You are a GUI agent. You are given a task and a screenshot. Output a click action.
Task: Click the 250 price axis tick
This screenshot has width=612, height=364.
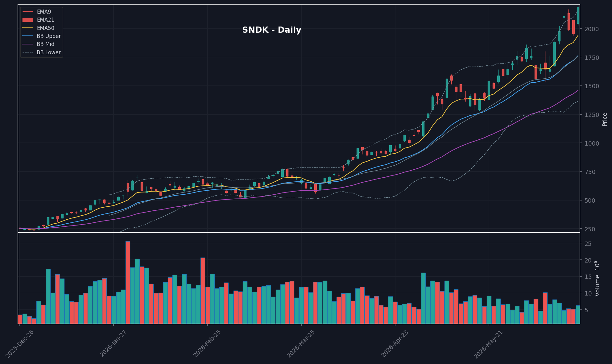coord(590,229)
